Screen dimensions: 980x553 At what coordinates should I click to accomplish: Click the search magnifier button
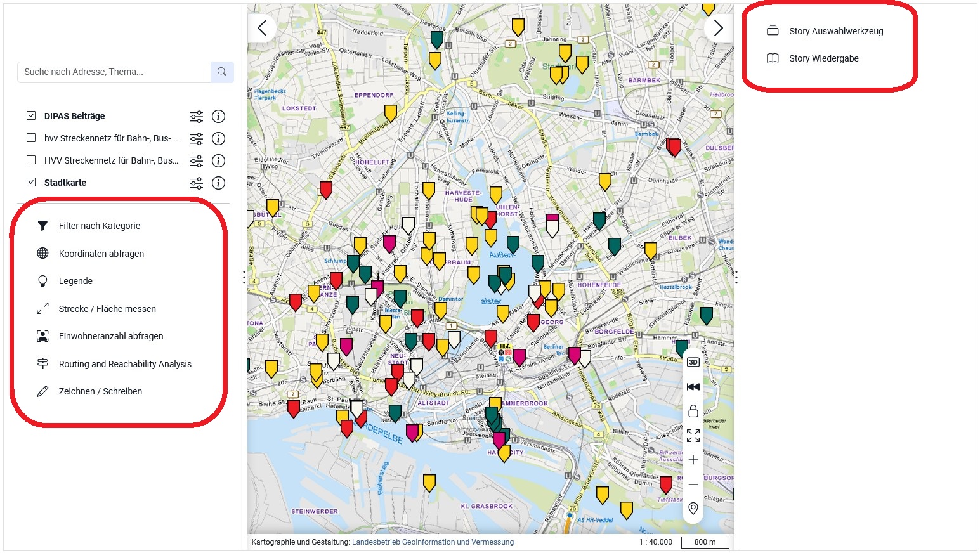coord(222,72)
